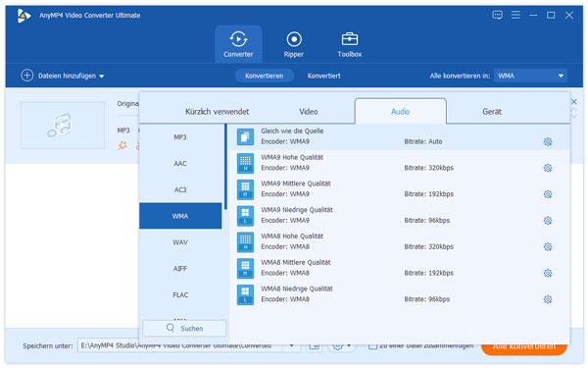Select the WMA9 Mittlere Qualität preset
The image size is (588, 368).
400,189
